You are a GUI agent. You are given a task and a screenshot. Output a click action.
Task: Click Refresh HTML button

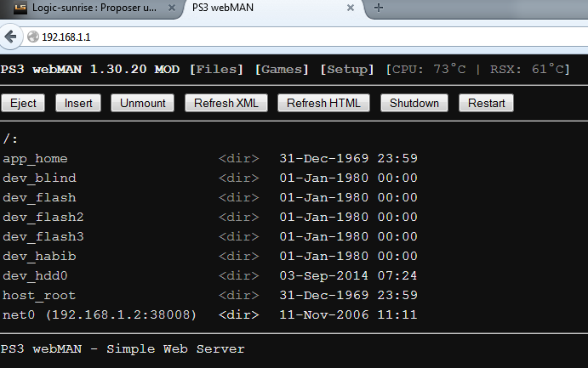(x=323, y=103)
